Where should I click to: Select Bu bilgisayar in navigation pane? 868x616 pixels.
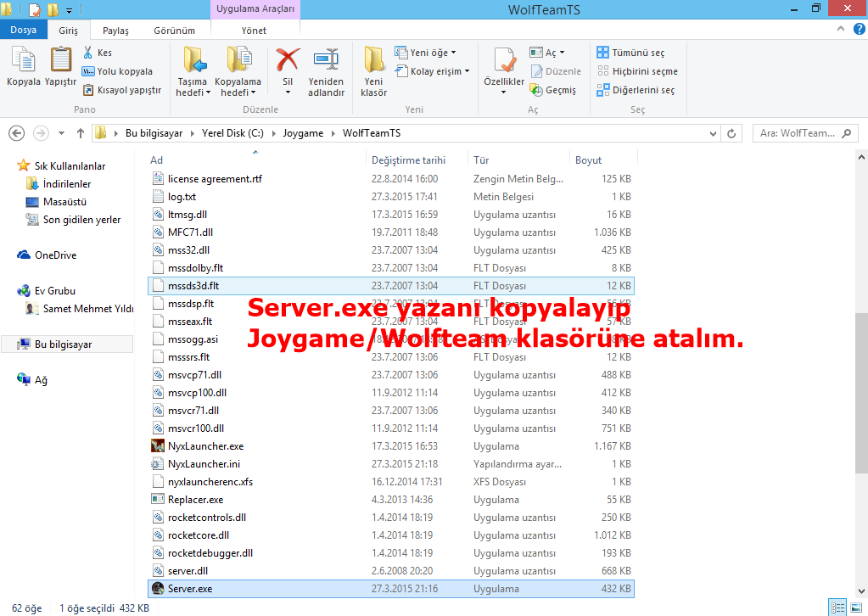[x=66, y=344]
